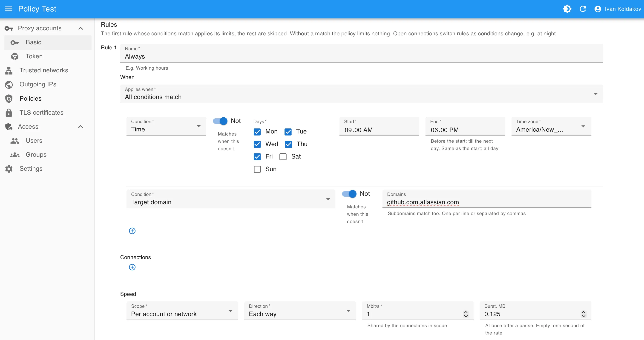
Task: Click the Outgoing IPs globe icon
Action: (9, 85)
